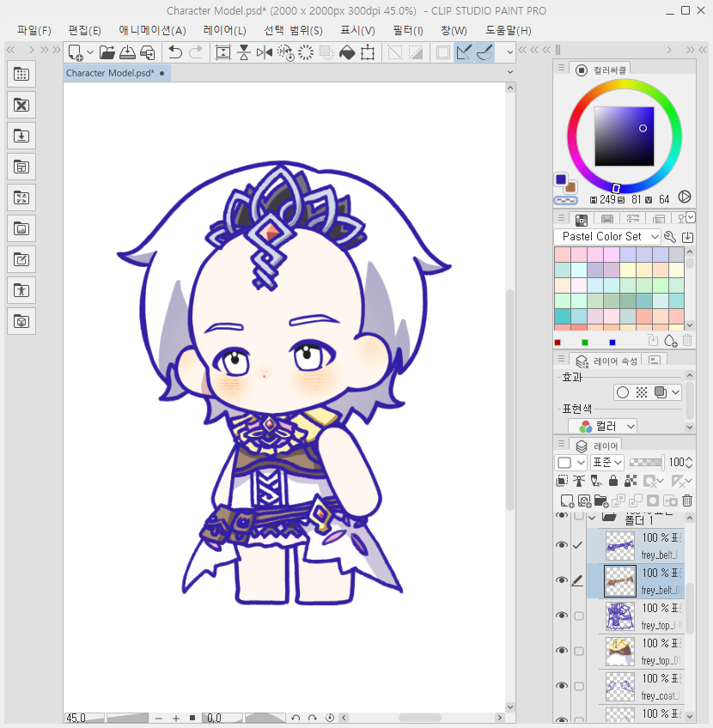Select the Character Model.psd document tab

coord(117,73)
